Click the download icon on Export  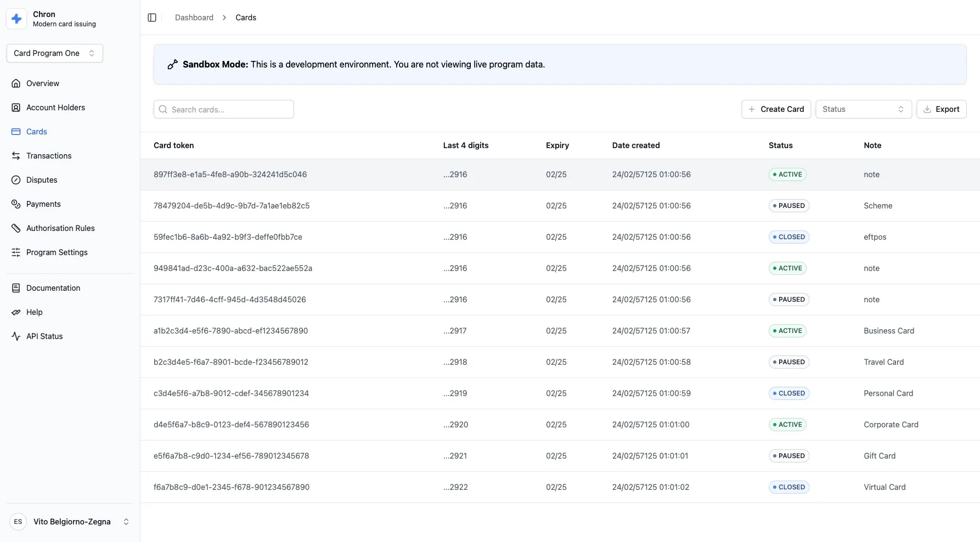click(927, 109)
